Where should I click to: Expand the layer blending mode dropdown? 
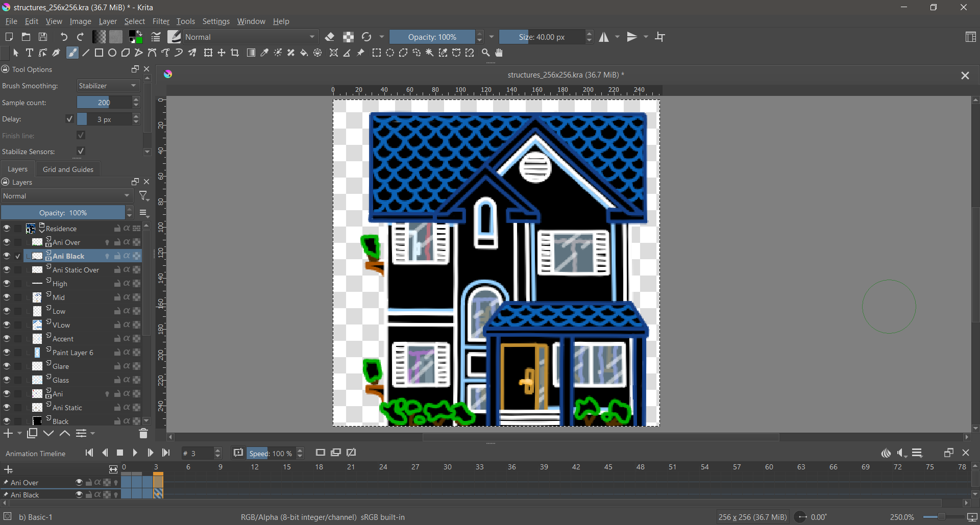coord(66,196)
